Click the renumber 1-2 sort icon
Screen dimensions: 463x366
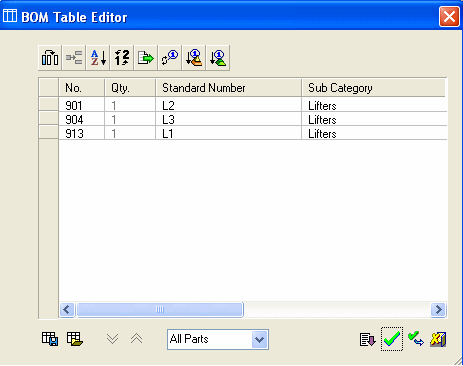(122, 58)
